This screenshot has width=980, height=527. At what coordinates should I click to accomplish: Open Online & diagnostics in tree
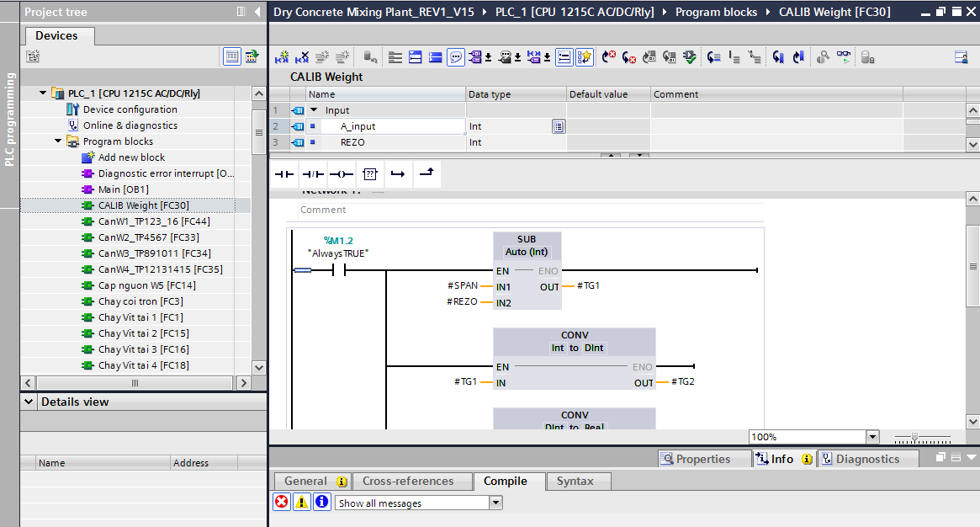coord(130,125)
